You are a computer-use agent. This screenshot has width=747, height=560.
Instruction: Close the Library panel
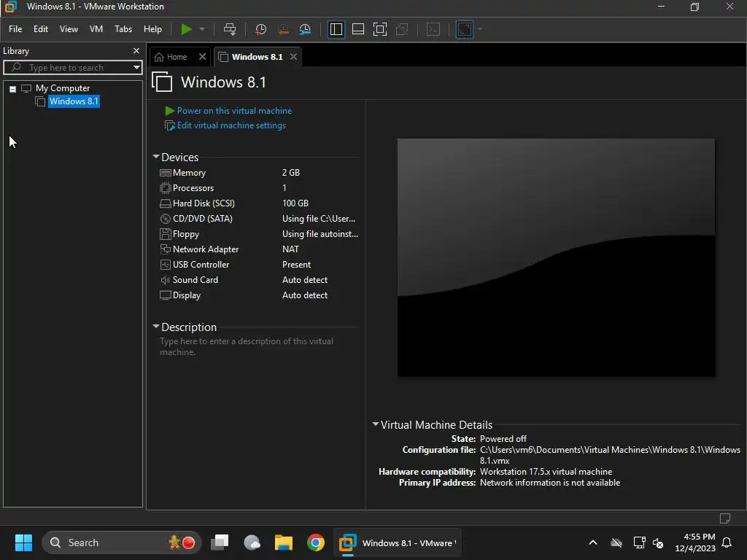click(136, 50)
